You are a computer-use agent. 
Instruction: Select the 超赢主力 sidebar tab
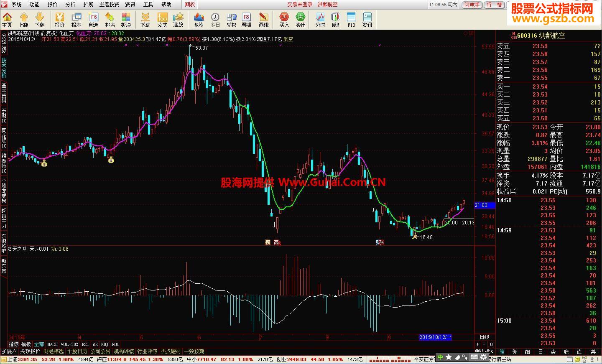(4, 218)
